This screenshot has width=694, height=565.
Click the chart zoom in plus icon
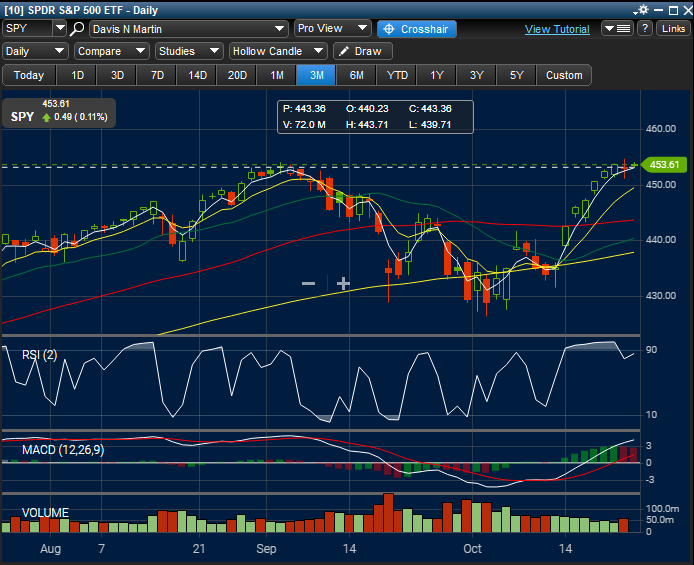point(343,283)
